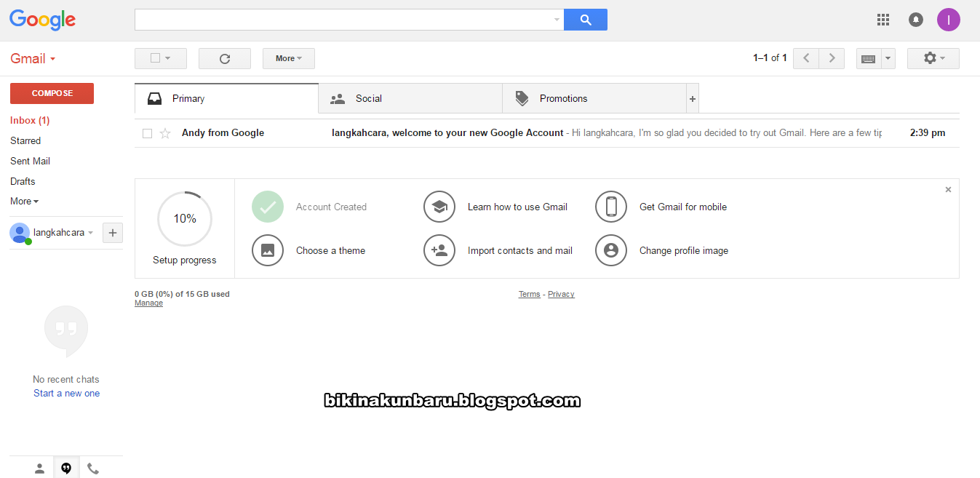Click langkahcara chat profile picture
This screenshot has width=980, height=478.
[x=20, y=233]
